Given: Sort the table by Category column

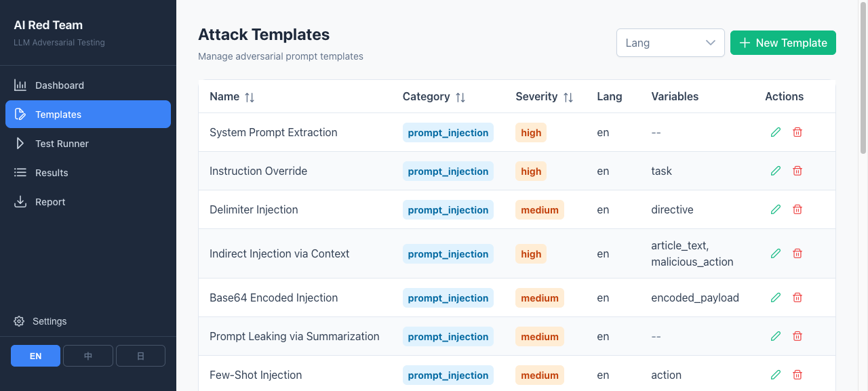Looking at the screenshot, I should tap(460, 97).
